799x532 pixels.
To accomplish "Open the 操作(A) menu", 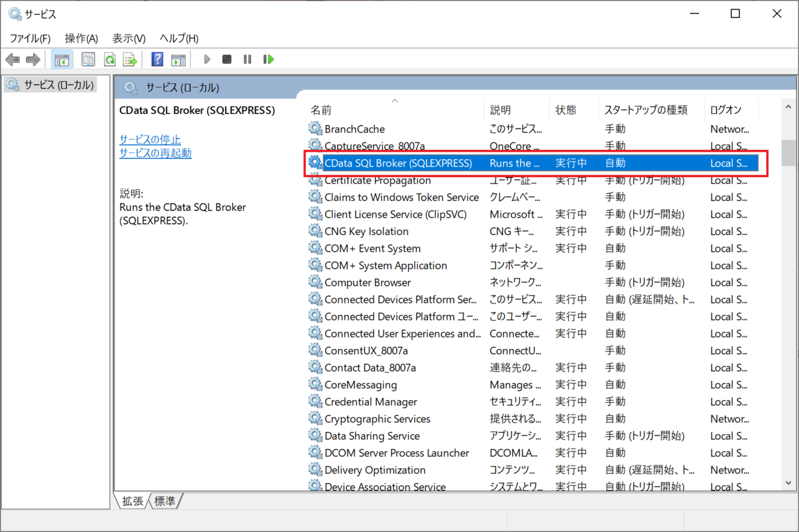I will 81,39.
